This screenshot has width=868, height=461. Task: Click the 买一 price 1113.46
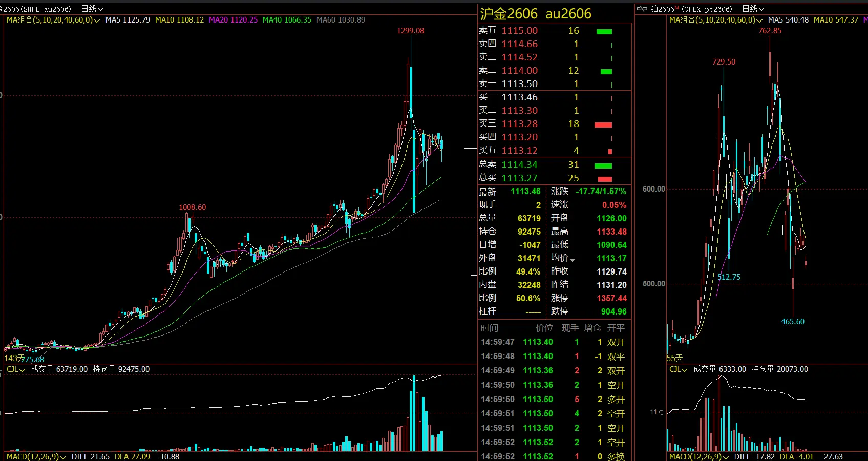(x=519, y=97)
